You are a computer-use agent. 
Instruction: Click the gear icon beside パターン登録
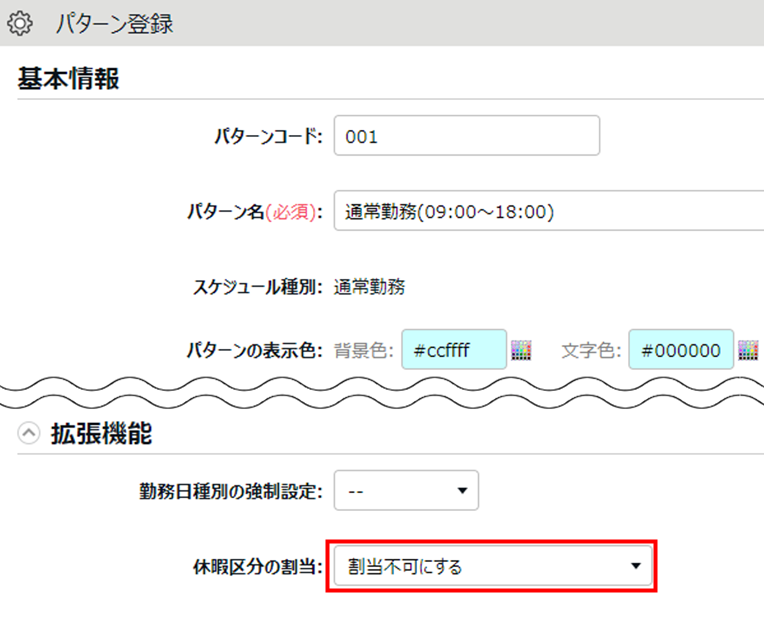[20, 23]
